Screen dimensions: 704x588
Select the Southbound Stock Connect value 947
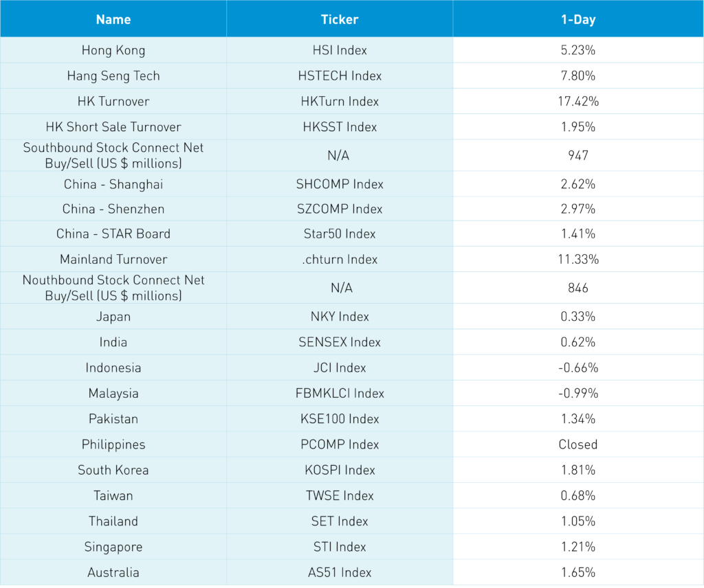(x=578, y=156)
